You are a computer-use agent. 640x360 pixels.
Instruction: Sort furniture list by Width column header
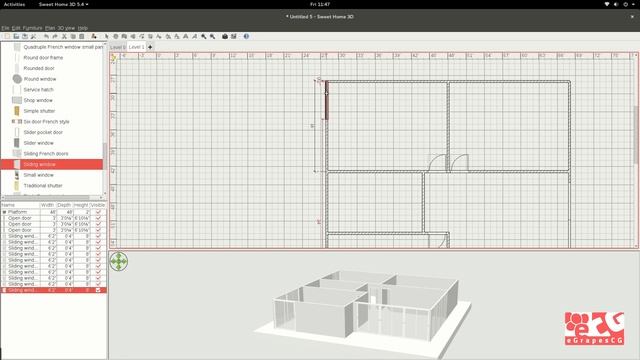coord(48,205)
